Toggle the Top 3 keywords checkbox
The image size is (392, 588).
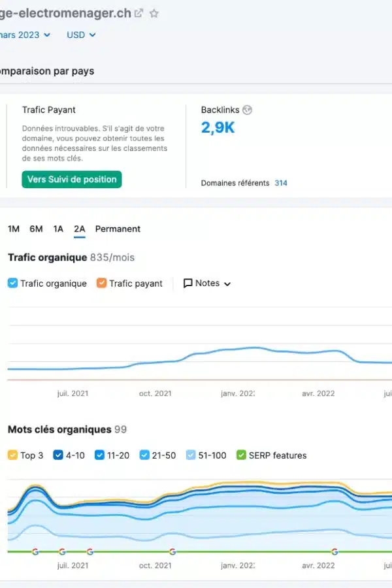point(13,455)
